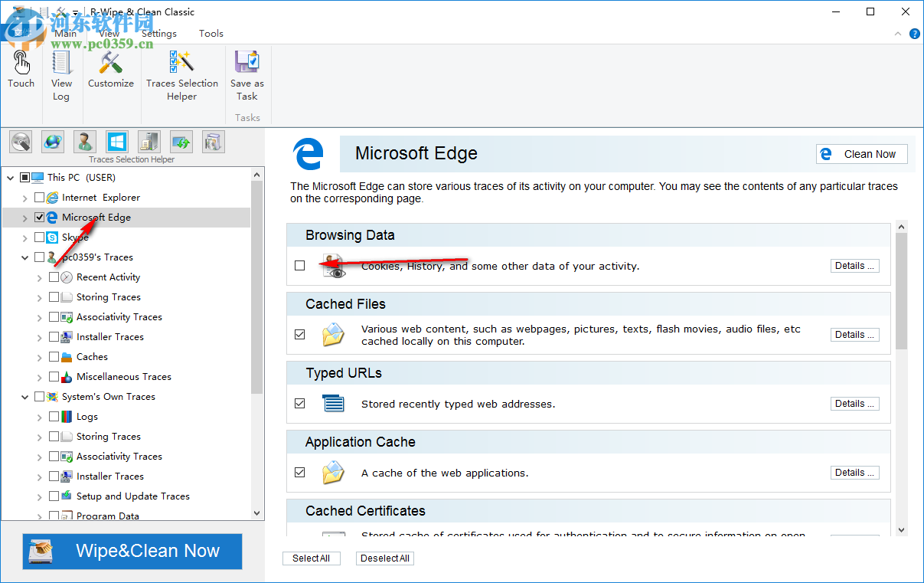This screenshot has width=924, height=583.
Task: Open Details for Typed URLs
Action: click(854, 404)
